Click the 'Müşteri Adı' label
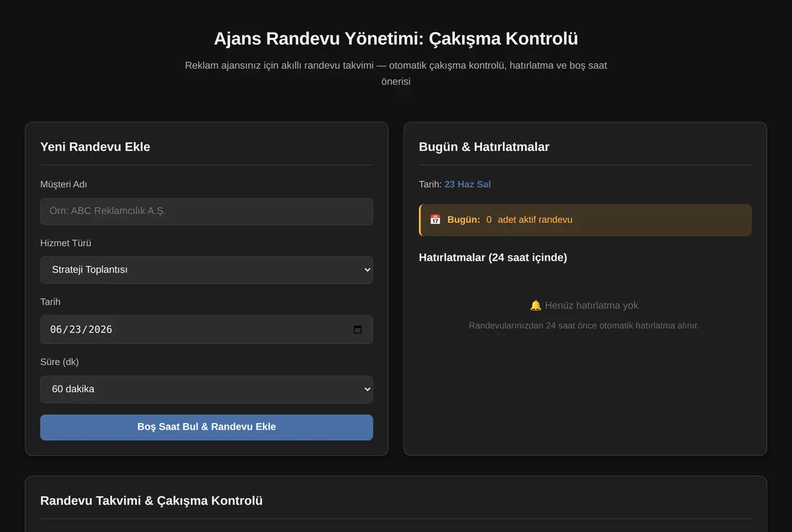Image resolution: width=792 pixels, height=532 pixels. [63, 184]
